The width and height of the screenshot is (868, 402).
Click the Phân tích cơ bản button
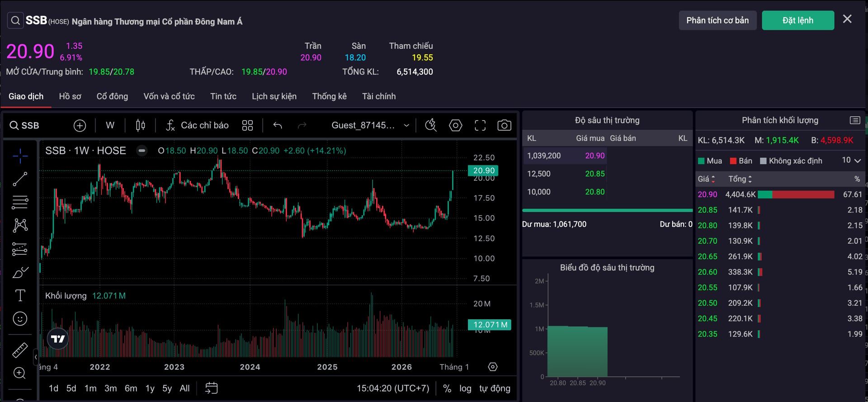(x=717, y=20)
